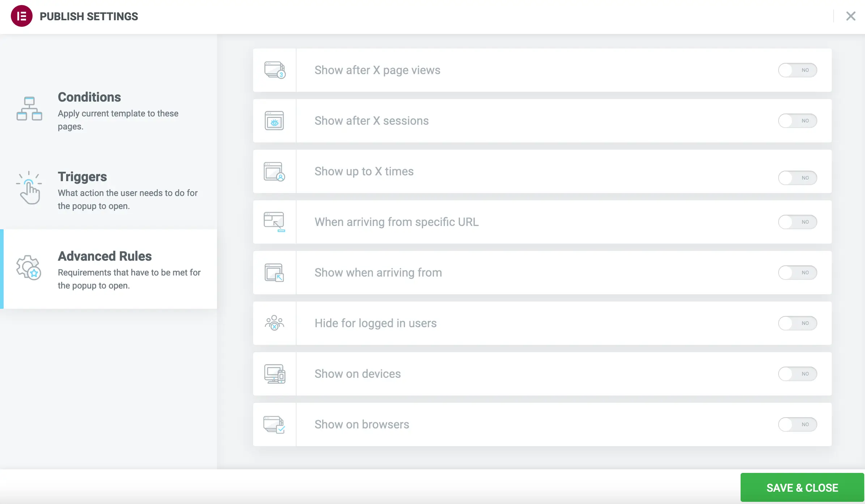Image resolution: width=865 pixels, height=504 pixels.
Task: Click the page views counter icon
Action: pyautogui.click(x=275, y=70)
